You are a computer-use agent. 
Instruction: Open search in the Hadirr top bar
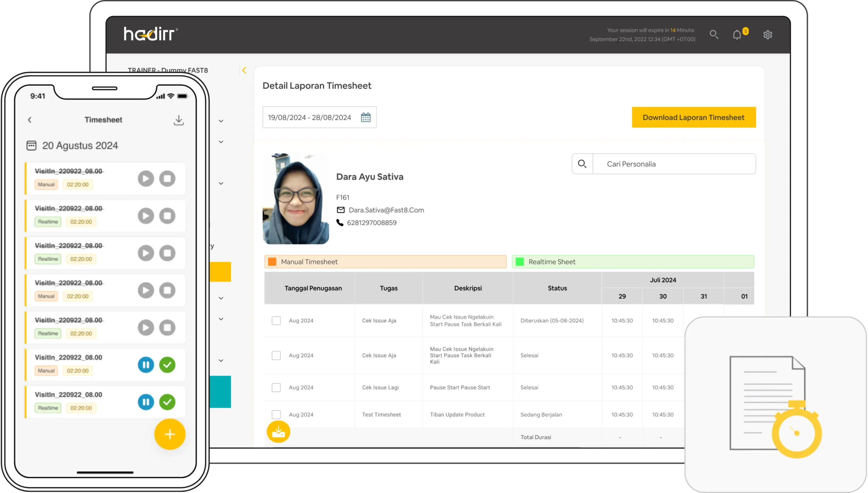point(714,35)
